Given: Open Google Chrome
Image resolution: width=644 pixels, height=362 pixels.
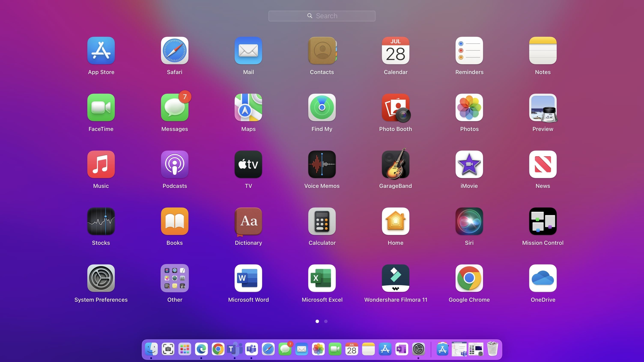Looking at the screenshot, I should (x=469, y=278).
